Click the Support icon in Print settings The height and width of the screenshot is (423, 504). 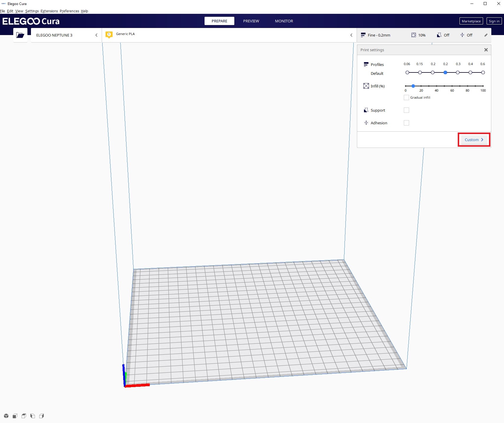(x=366, y=110)
